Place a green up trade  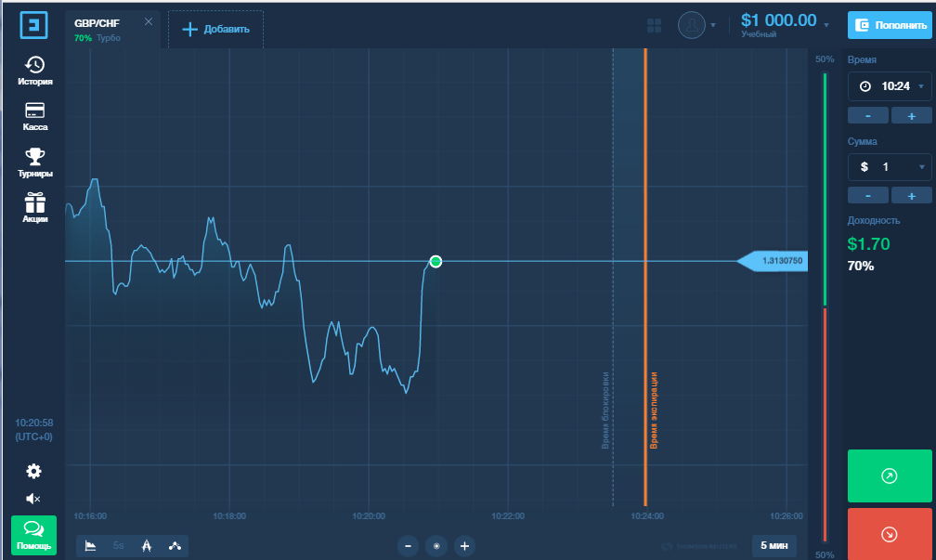point(890,475)
